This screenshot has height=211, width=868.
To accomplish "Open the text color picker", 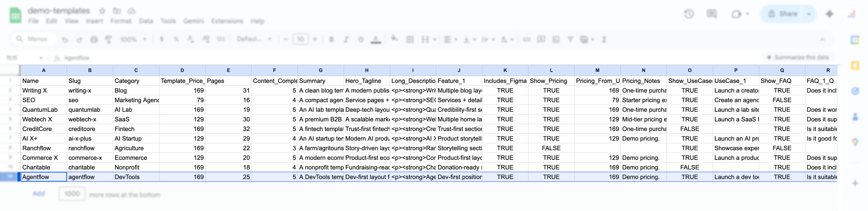I will [x=375, y=40].
